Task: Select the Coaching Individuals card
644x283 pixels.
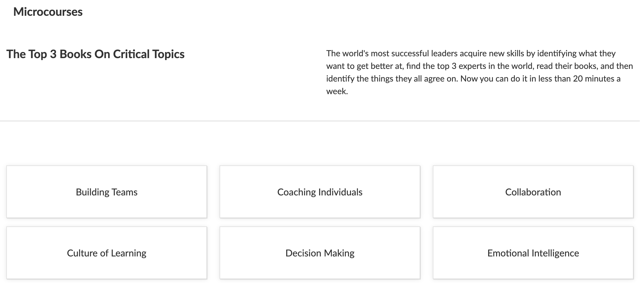Action: (x=320, y=192)
